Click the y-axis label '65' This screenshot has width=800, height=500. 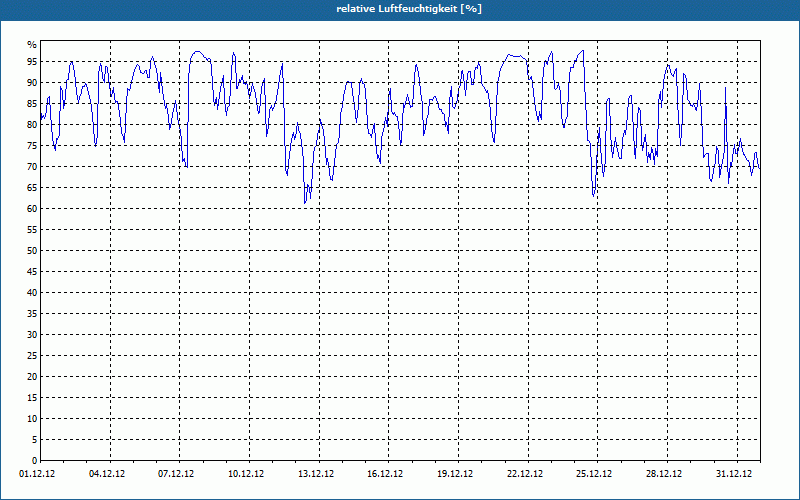(32, 188)
